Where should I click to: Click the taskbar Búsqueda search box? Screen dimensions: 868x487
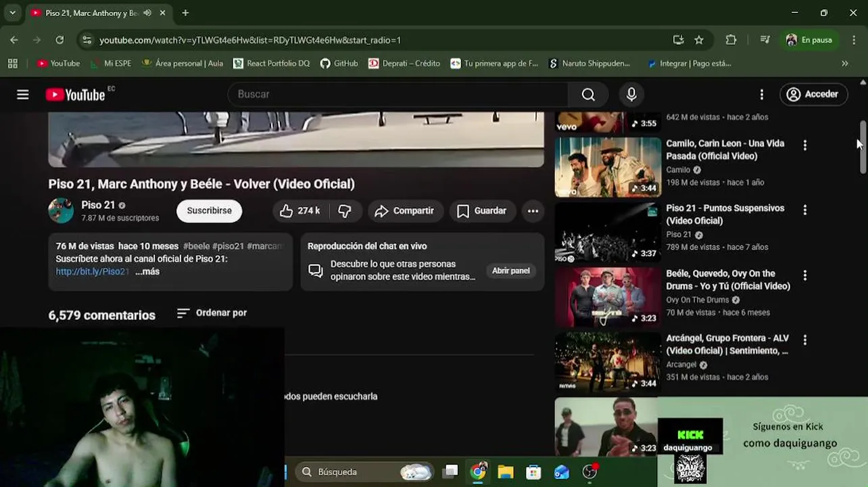[x=365, y=471]
